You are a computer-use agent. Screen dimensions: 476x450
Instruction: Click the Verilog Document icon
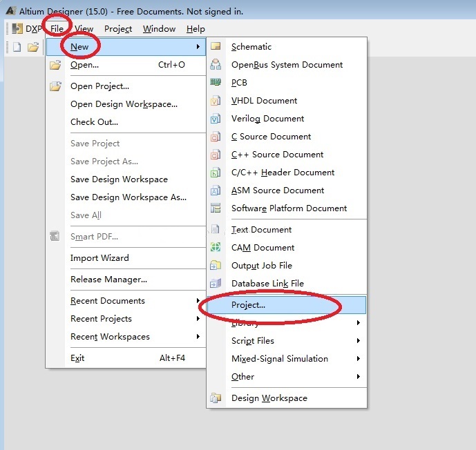(x=216, y=118)
